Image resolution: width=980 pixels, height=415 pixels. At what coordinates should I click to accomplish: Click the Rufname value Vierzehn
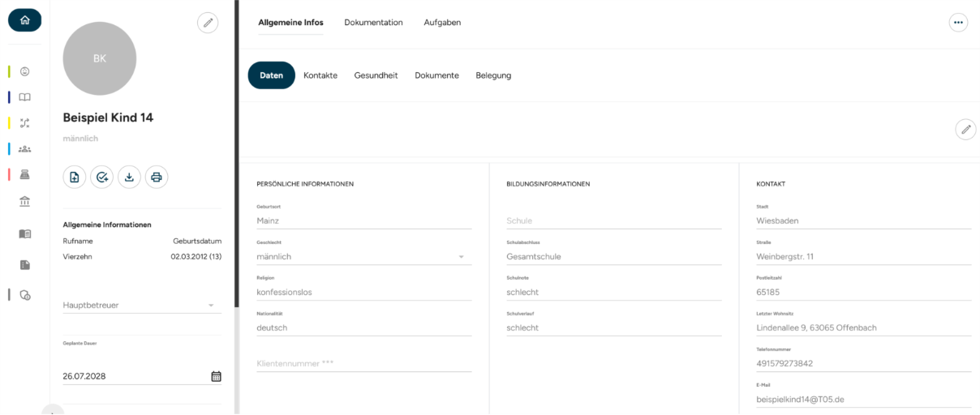(79, 256)
